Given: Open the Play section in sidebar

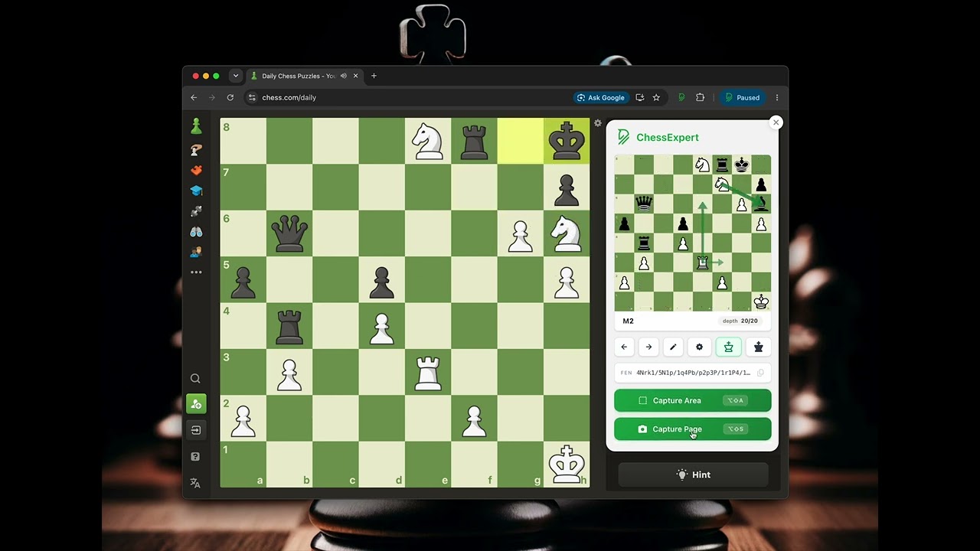Looking at the screenshot, I should tap(196, 150).
